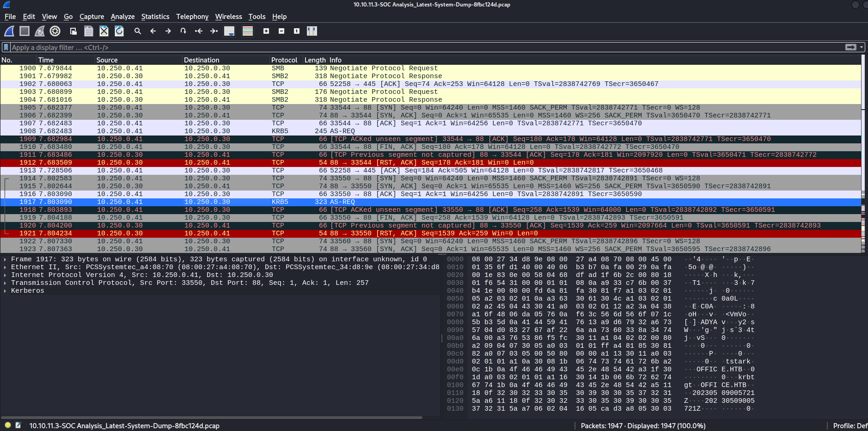This screenshot has width=868, height=431.
Task: Go forward in packet history arrow
Action: pos(168,31)
